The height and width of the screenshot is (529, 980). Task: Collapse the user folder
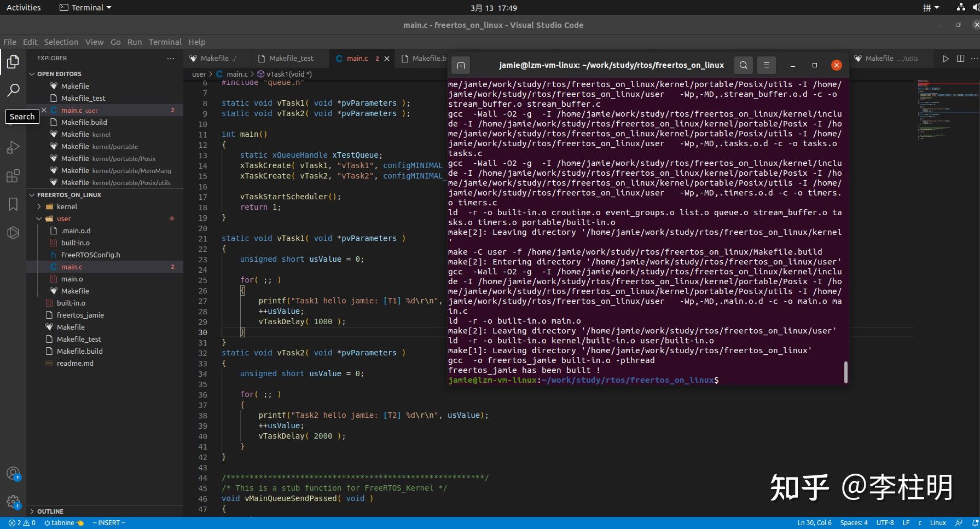(63, 219)
